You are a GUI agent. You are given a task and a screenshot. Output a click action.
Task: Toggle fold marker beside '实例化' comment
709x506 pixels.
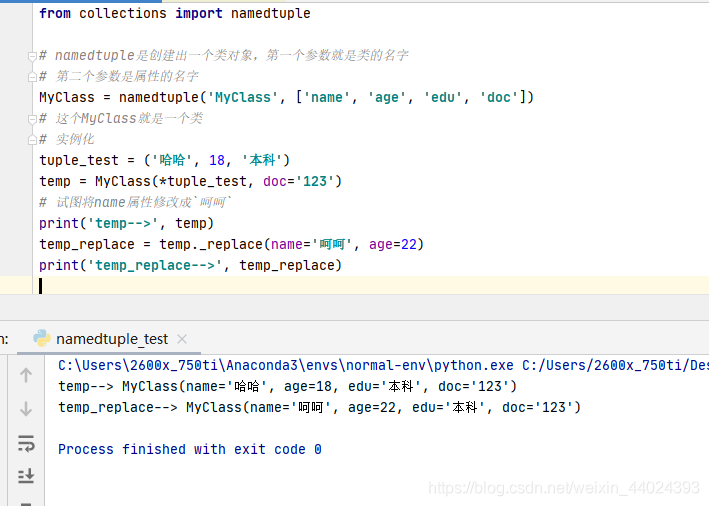[32, 140]
